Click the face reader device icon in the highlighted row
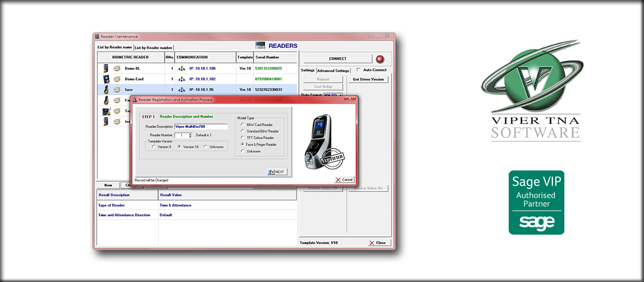This screenshot has width=644, height=282. click(x=106, y=89)
